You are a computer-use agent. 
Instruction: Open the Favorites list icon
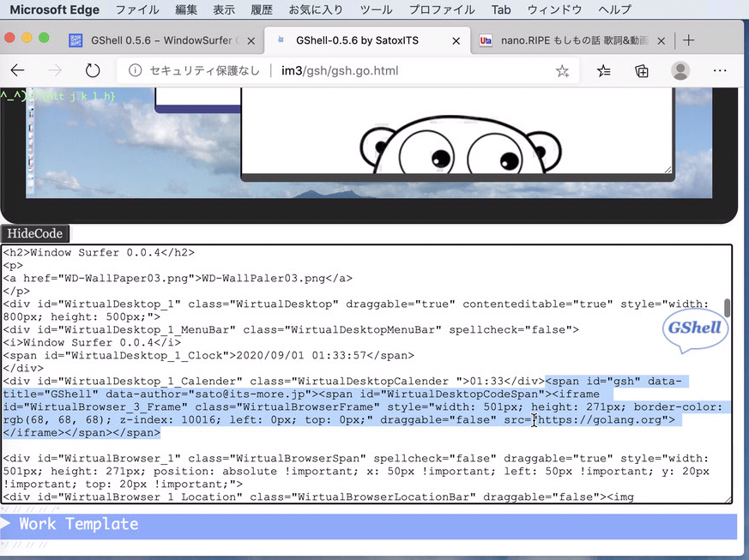(603, 71)
